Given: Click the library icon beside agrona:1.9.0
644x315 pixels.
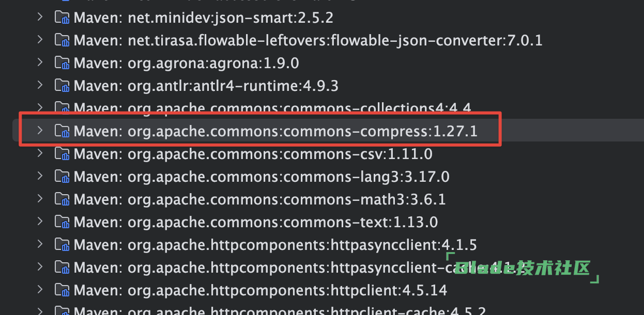Looking at the screenshot, I should point(62,63).
